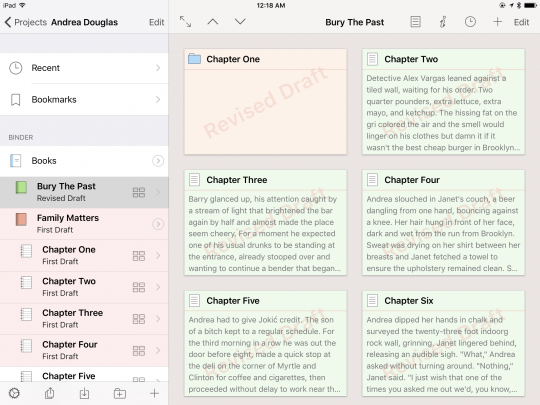
Task: Tap the Wi-Fi icon in status bar
Action: 22,5
